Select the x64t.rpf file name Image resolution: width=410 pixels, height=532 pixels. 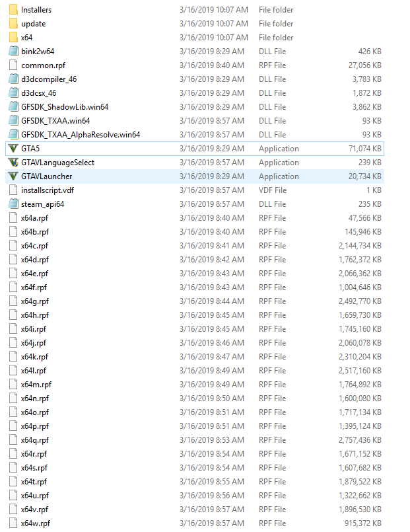tap(34, 482)
